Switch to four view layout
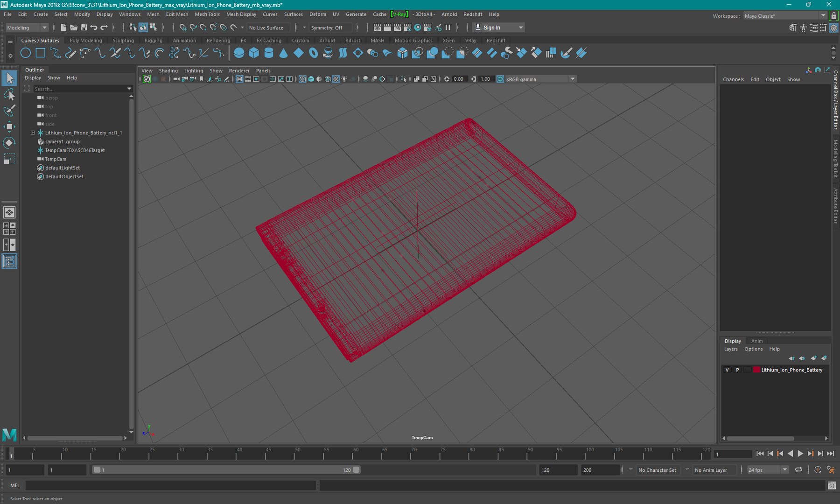This screenshot has width=840, height=504. [9, 228]
